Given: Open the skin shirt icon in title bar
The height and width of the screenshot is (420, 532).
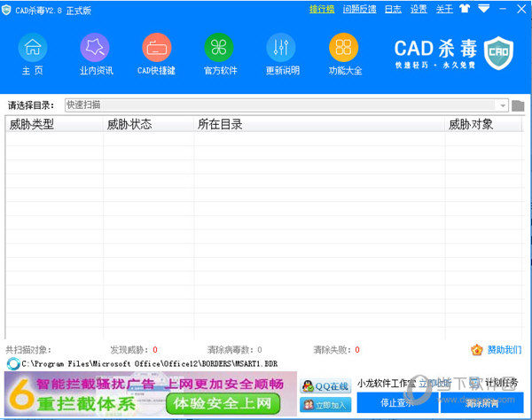Looking at the screenshot, I should point(465,9).
